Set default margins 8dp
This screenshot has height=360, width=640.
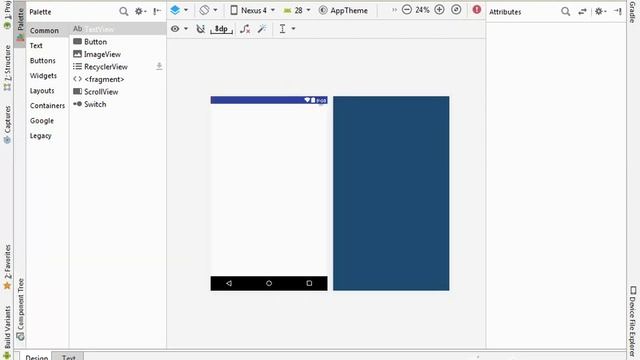(221, 29)
